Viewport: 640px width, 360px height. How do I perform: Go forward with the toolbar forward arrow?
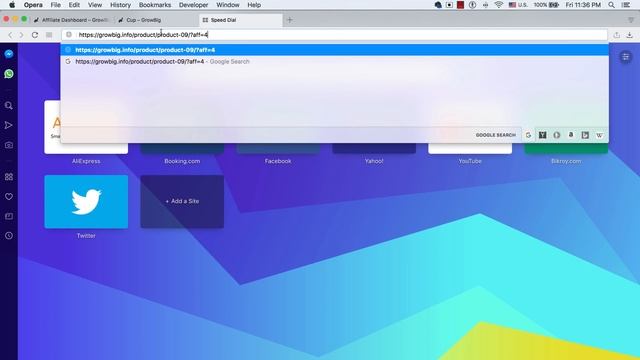pyautogui.click(x=21, y=35)
